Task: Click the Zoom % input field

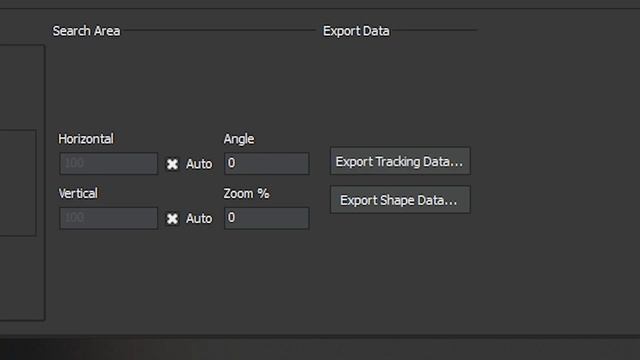Action: click(267, 218)
